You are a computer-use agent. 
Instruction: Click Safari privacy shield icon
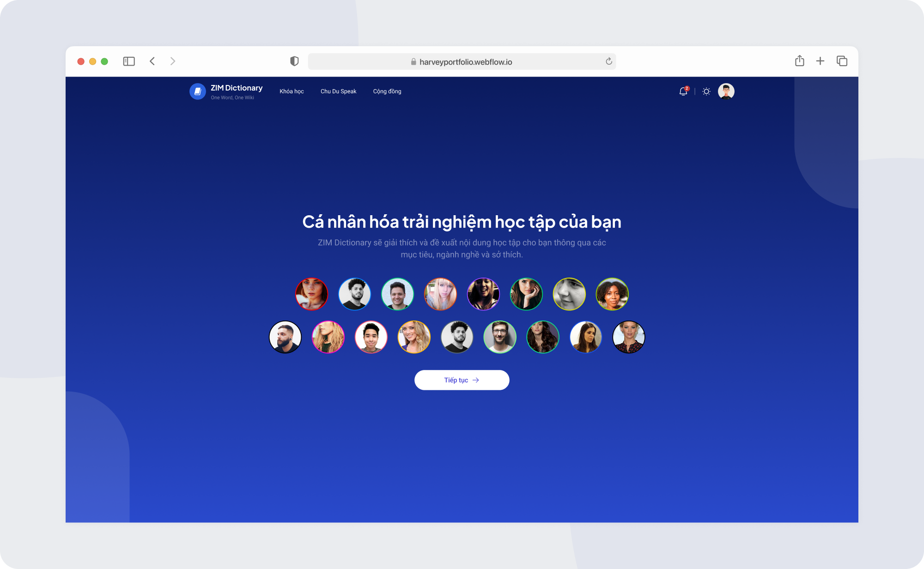294,61
